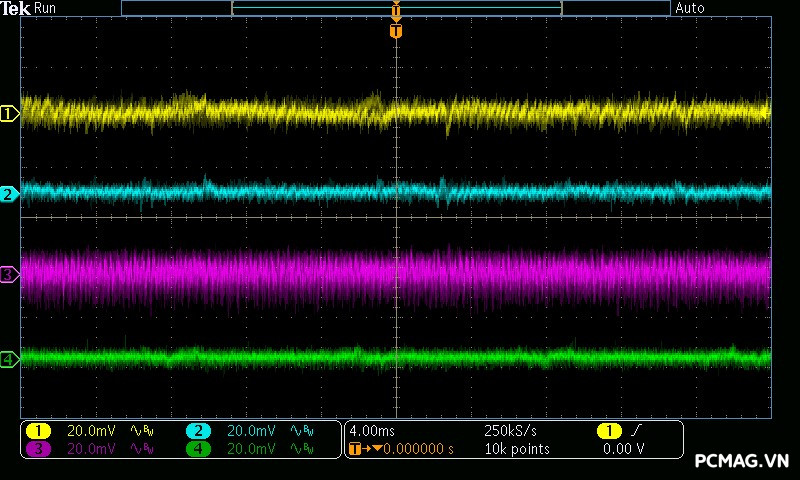This screenshot has width=800, height=480.
Task: Click the channel 2 cyan ground marker
Action: 10,194
